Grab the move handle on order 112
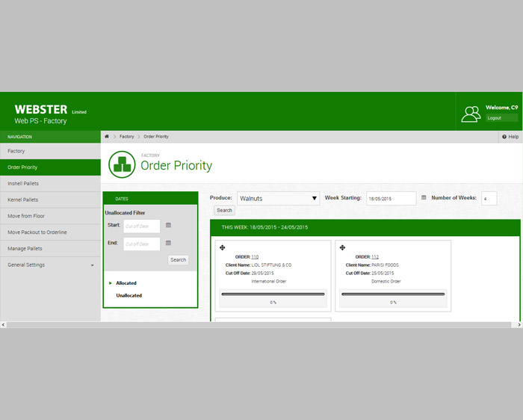This screenshot has width=523, height=420. (x=342, y=247)
